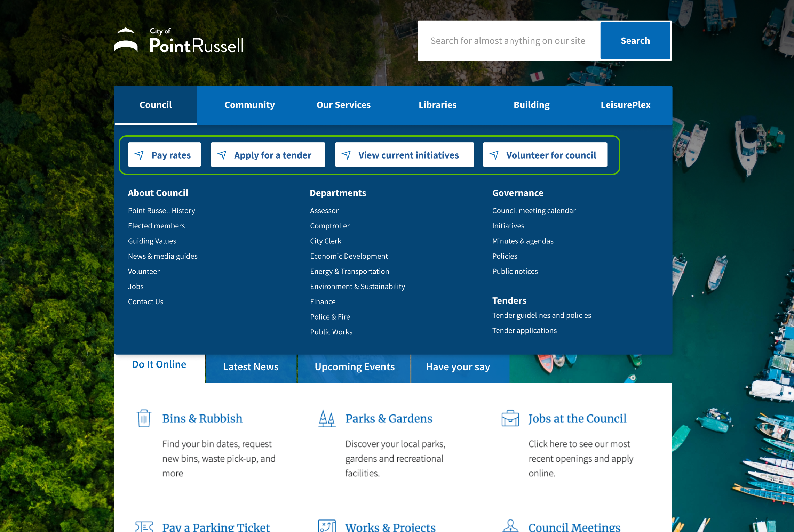Click the arrow icon beside Pay rates
The height and width of the screenshot is (532, 794).
140,155
